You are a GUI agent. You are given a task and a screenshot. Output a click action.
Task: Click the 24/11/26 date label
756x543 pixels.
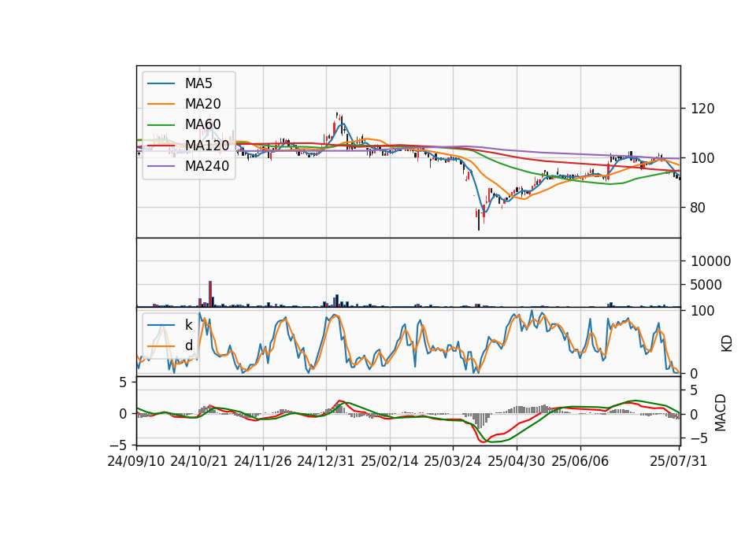[263, 461]
